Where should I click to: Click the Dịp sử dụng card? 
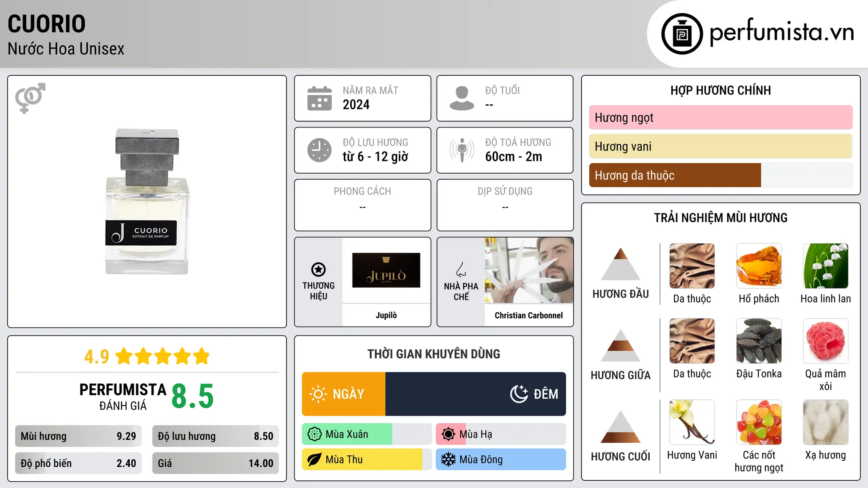tap(505, 205)
